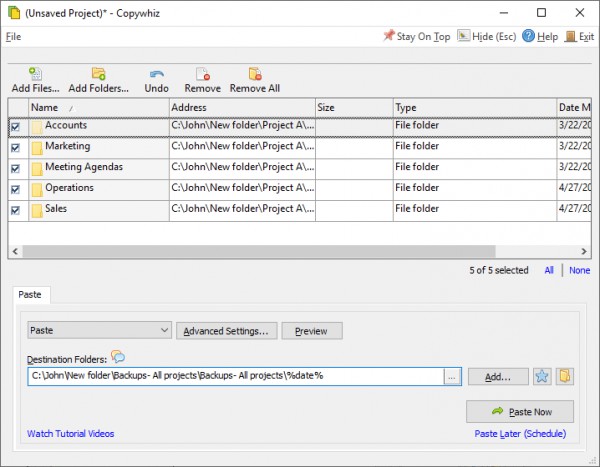This screenshot has width=600, height=467.
Task: Click the All selection link
Action: 549,270
